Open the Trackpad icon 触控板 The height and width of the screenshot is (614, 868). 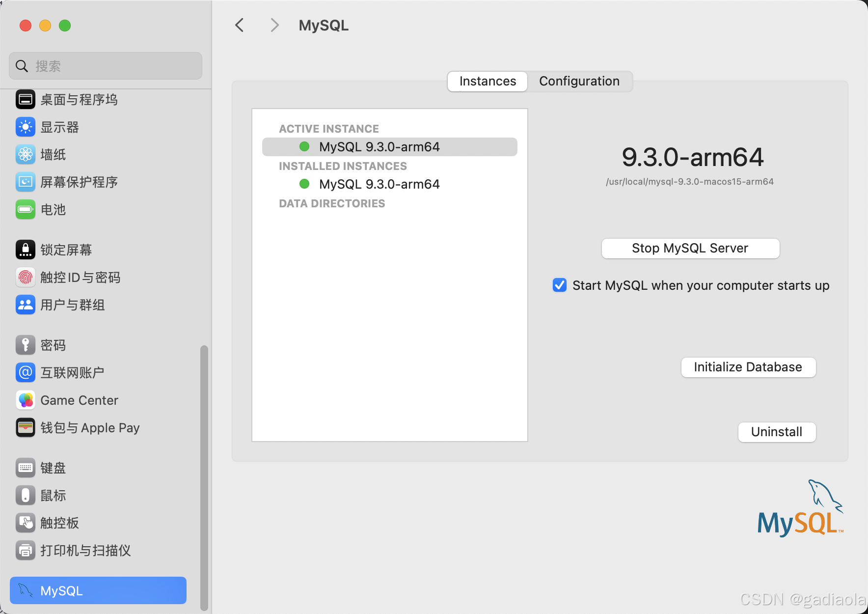(x=26, y=523)
